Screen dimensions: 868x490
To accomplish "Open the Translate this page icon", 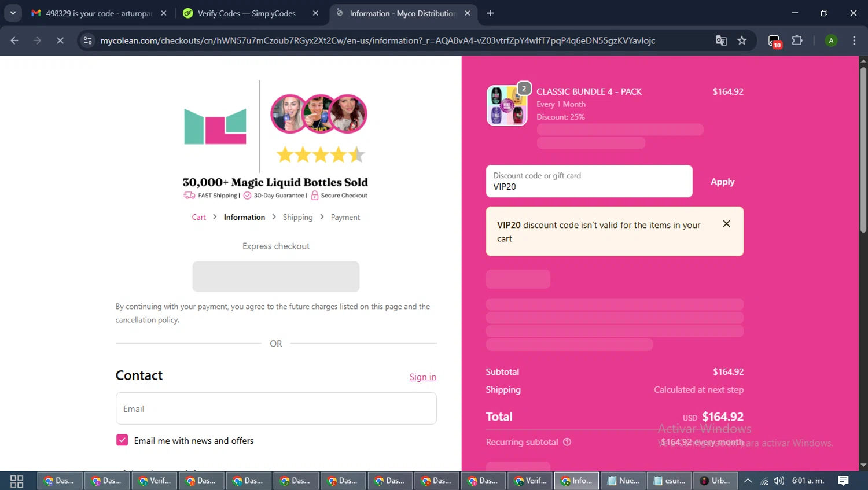I will 721,40.
